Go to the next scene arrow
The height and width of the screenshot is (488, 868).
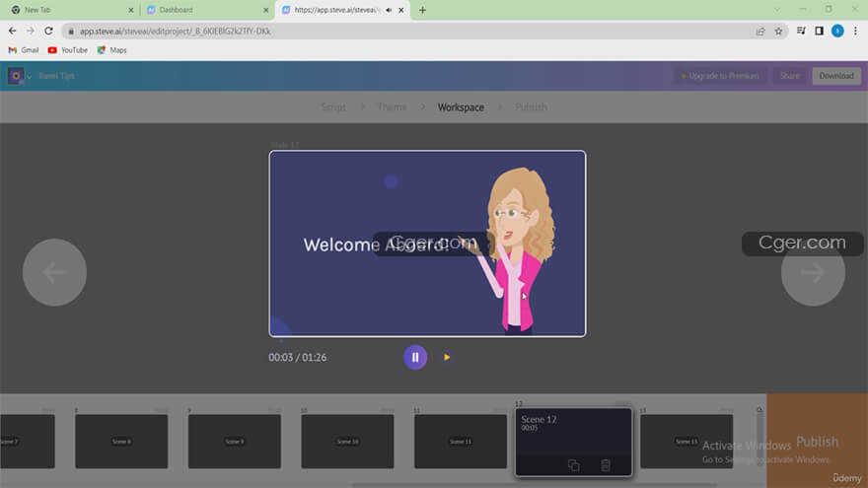pos(813,272)
